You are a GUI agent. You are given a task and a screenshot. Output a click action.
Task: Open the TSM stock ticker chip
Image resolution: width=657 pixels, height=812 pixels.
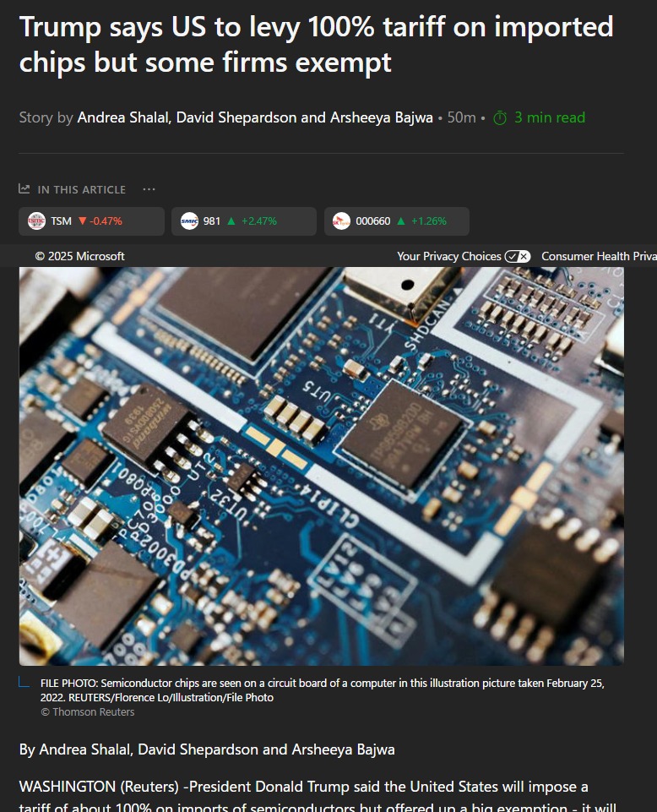(x=92, y=221)
